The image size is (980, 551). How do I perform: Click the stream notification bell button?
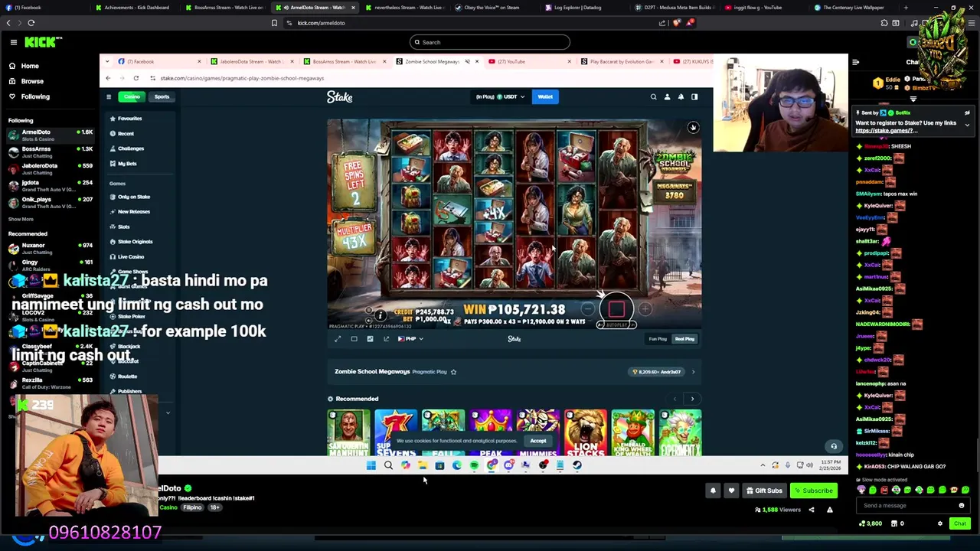pos(713,491)
